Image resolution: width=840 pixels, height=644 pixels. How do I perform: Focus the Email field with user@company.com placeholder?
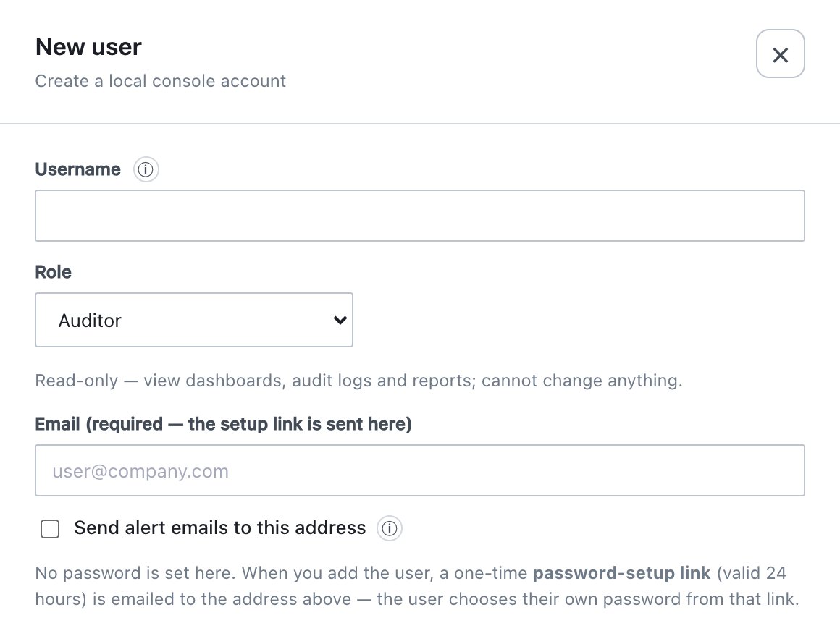(420, 470)
